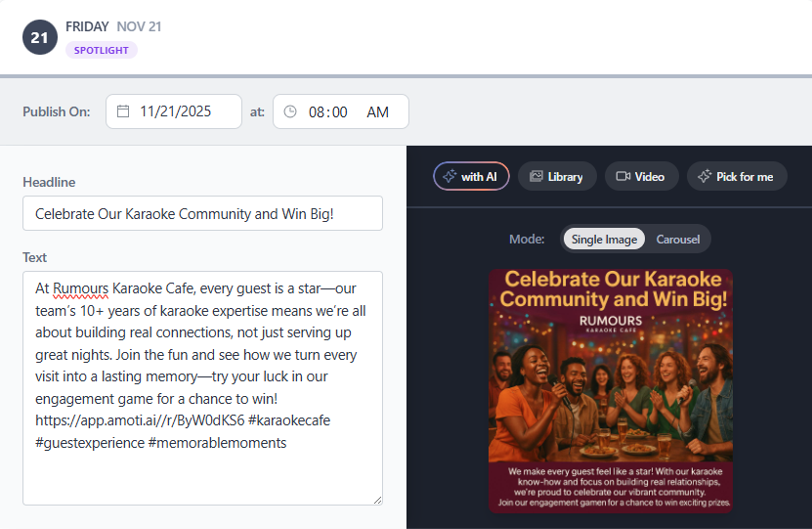Click into the Headline input field
This screenshot has height=529, width=812.
[202, 213]
